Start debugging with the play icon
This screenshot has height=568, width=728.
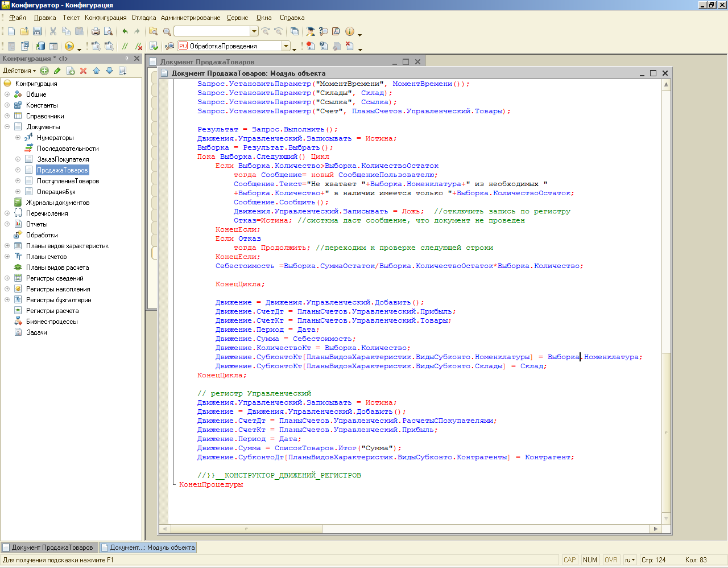[69, 46]
